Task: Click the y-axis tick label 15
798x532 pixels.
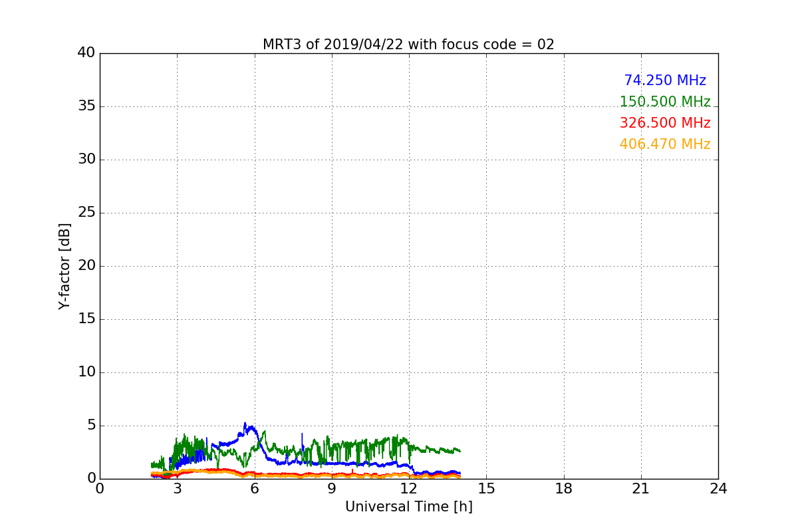Action: (x=86, y=319)
